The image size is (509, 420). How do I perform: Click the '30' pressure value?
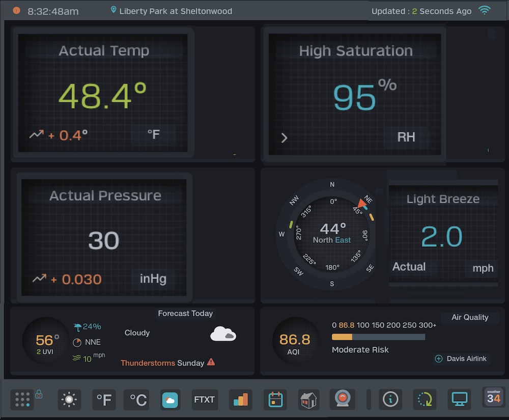click(x=103, y=240)
